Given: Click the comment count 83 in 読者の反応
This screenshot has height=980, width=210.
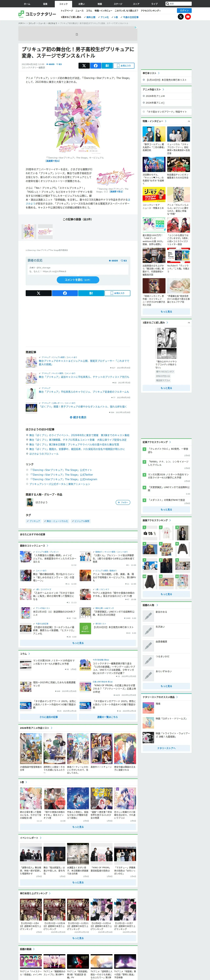Looking at the screenshot, I should 124,261.
